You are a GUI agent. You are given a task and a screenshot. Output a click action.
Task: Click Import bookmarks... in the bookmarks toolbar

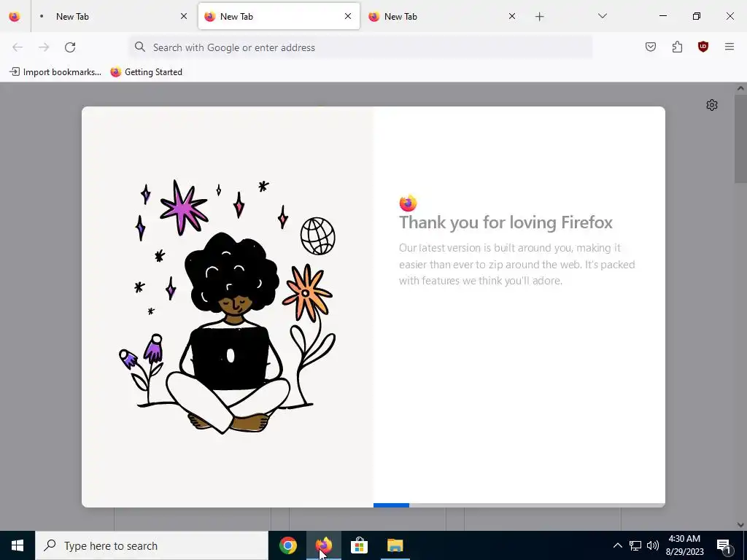click(x=55, y=72)
